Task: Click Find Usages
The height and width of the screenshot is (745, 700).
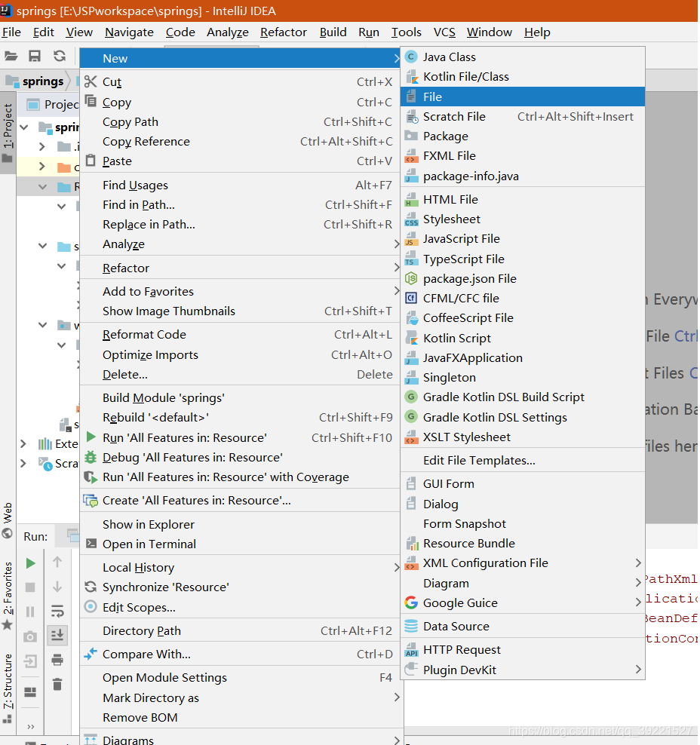Action: [x=240, y=185]
